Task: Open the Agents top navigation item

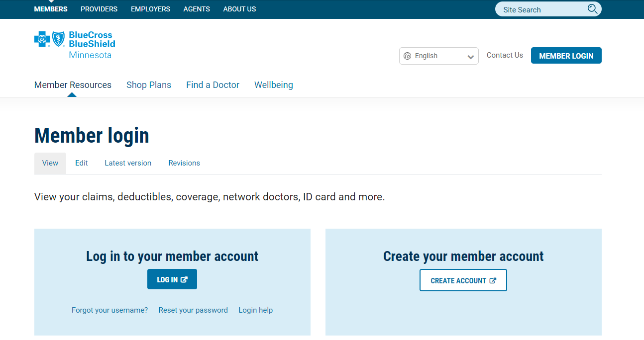Action: 197,9
